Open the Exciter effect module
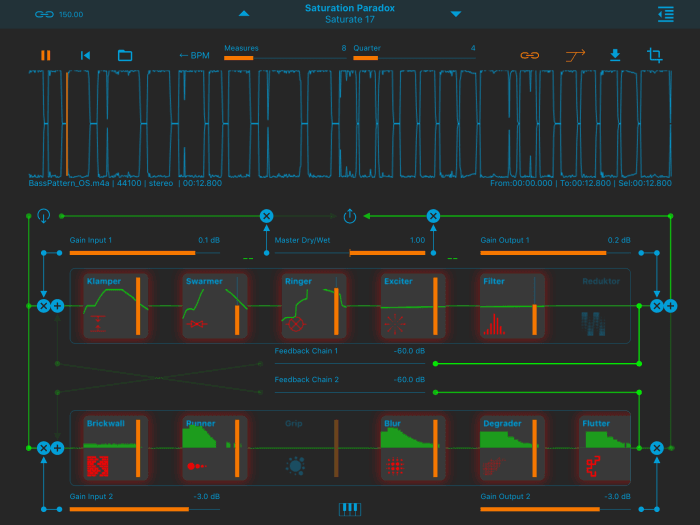 413,306
